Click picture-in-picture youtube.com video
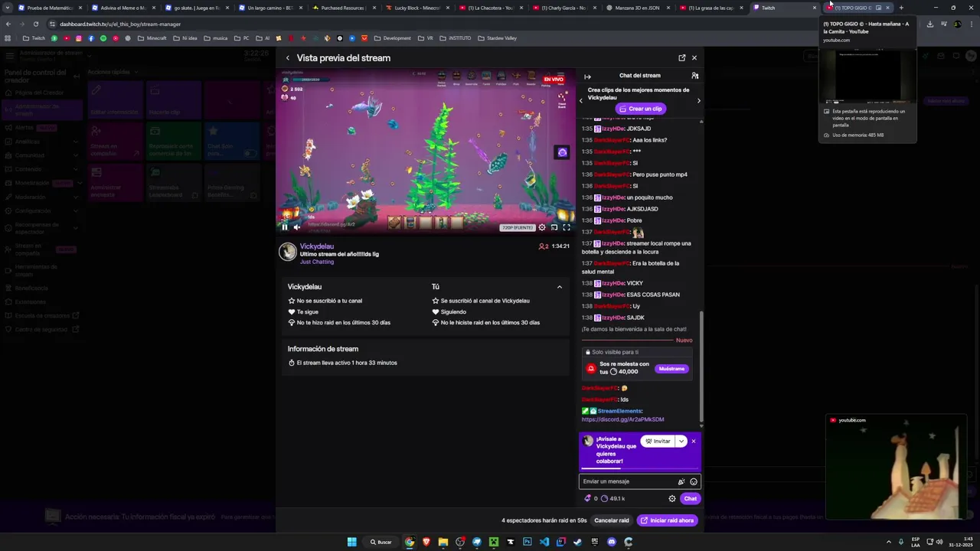This screenshot has width=980, height=551. [x=896, y=467]
